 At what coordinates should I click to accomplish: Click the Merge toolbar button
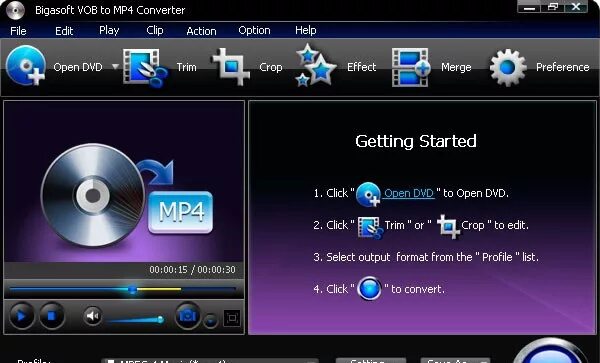point(431,67)
